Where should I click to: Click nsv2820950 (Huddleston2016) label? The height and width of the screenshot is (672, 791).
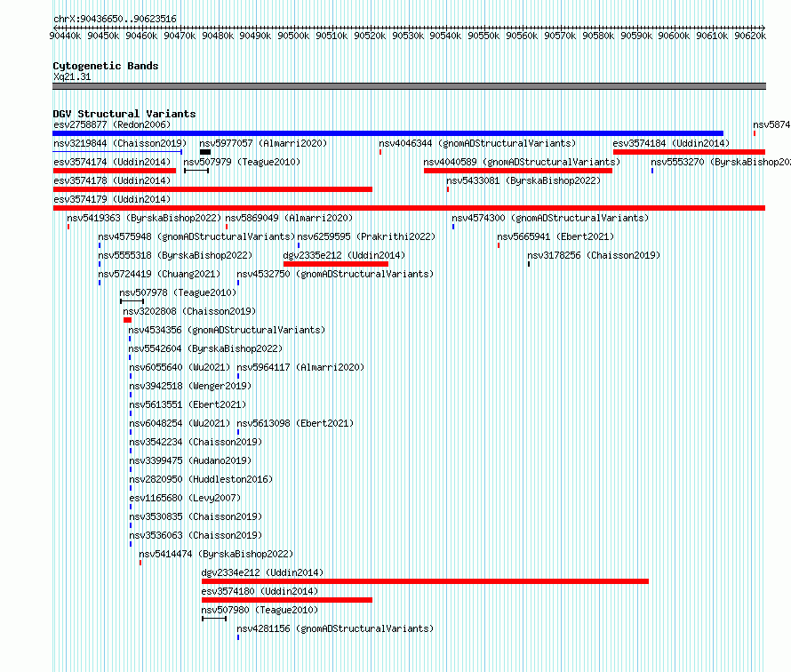coord(201,479)
